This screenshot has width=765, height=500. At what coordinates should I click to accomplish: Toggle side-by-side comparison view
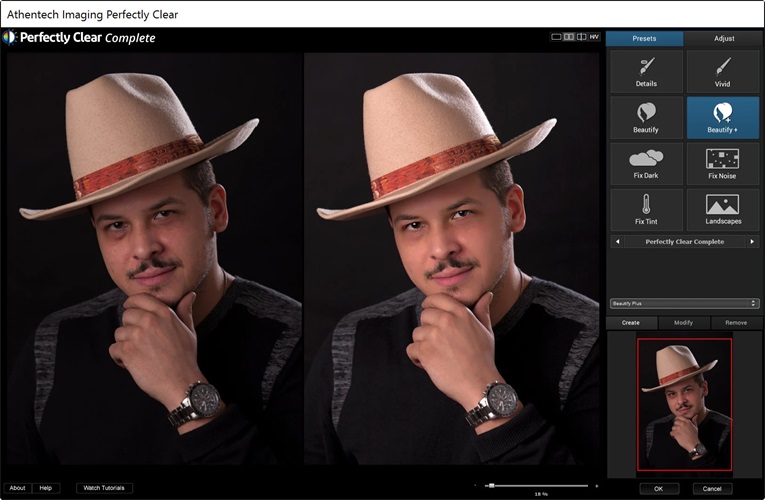tap(569, 37)
